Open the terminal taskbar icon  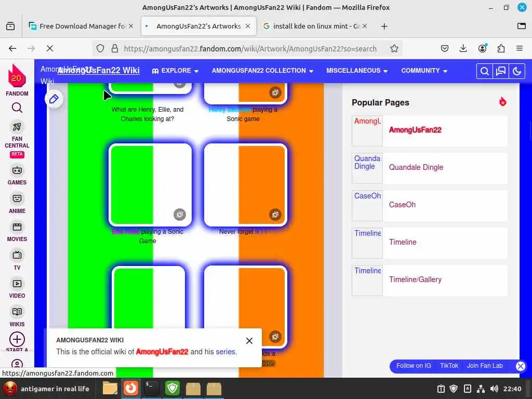coord(151,388)
